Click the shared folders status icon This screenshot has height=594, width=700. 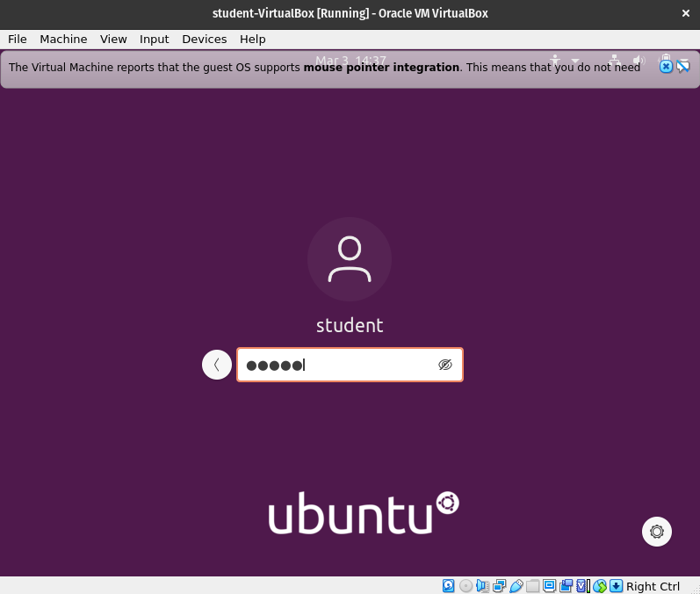pos(532,586)
